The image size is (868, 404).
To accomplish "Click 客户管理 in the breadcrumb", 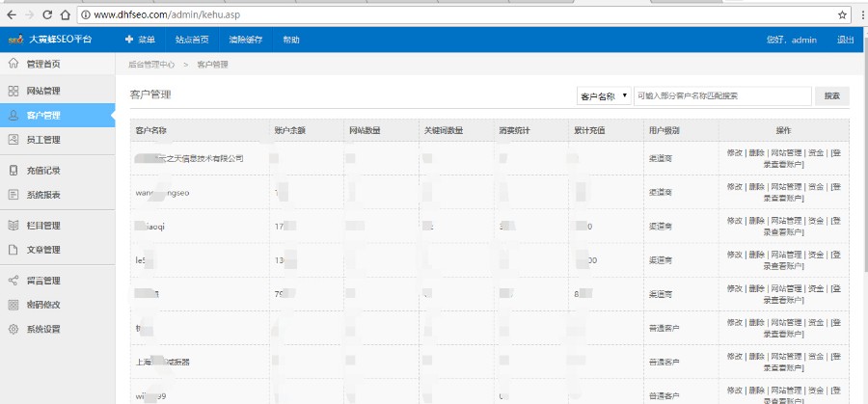I will pyautogui.click(x=212, y=65).
